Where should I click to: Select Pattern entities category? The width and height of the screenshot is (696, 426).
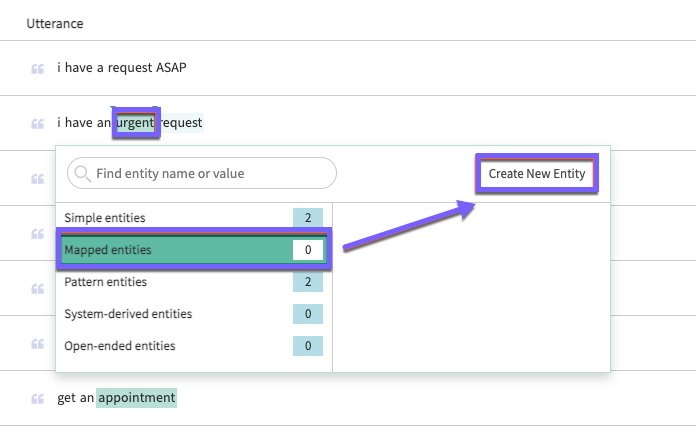[x=194, y=282]
